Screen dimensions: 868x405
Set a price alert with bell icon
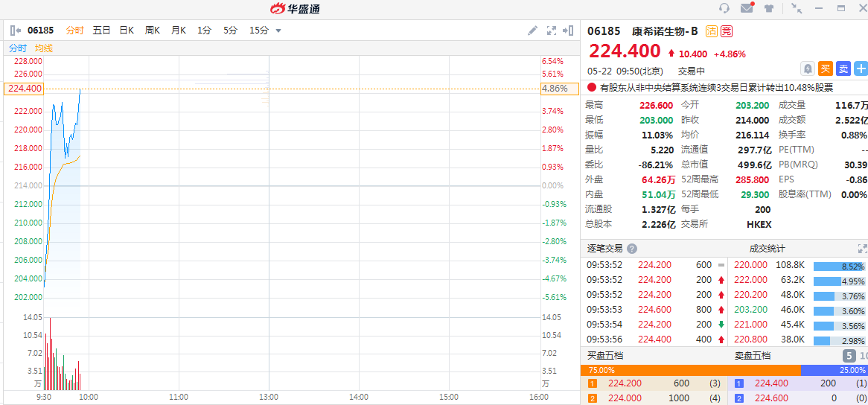808,68
